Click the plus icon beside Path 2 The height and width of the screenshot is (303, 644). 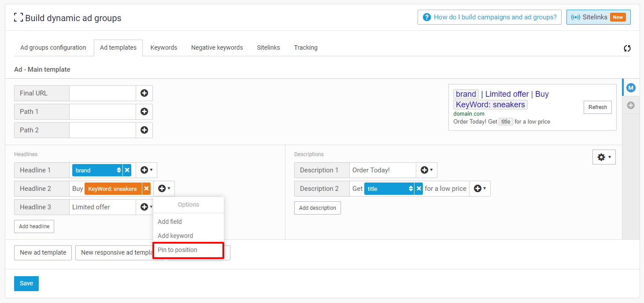(x=144, y=130)
